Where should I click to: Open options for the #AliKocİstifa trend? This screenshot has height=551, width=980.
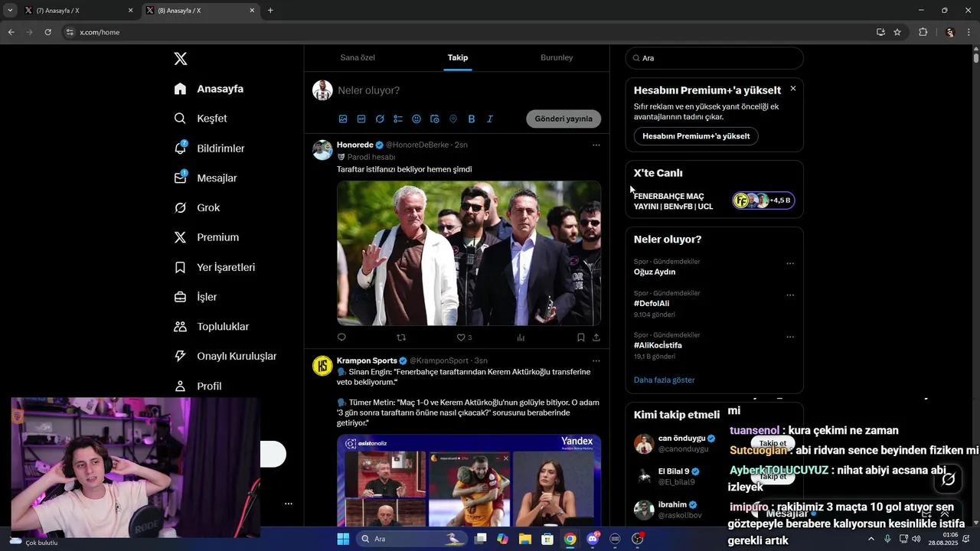coord(790,337)
